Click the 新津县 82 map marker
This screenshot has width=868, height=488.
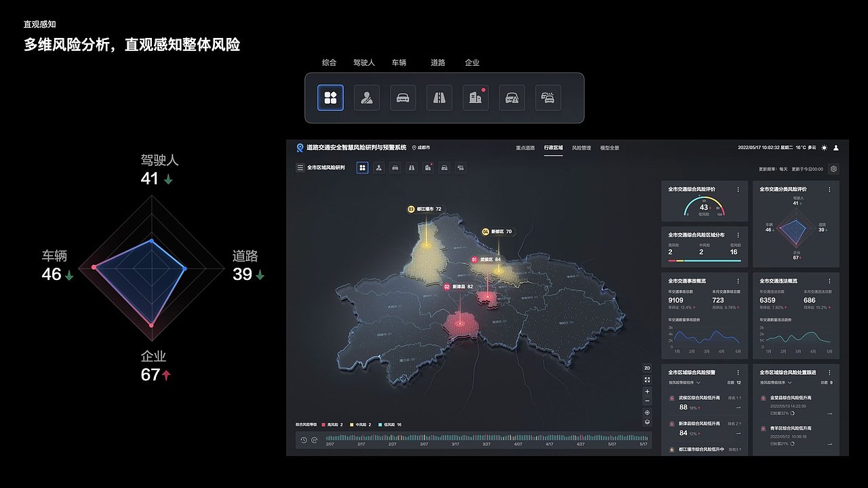click(x=459, y=287)
